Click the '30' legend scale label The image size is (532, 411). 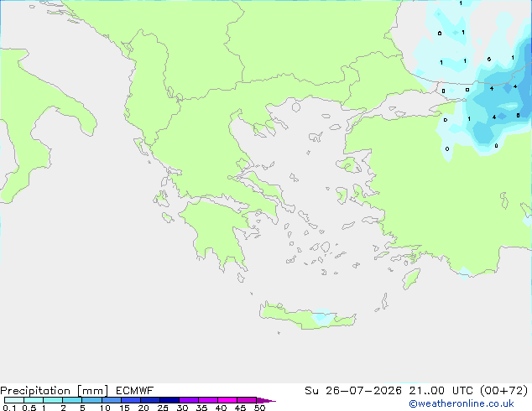tap(182, 408)
